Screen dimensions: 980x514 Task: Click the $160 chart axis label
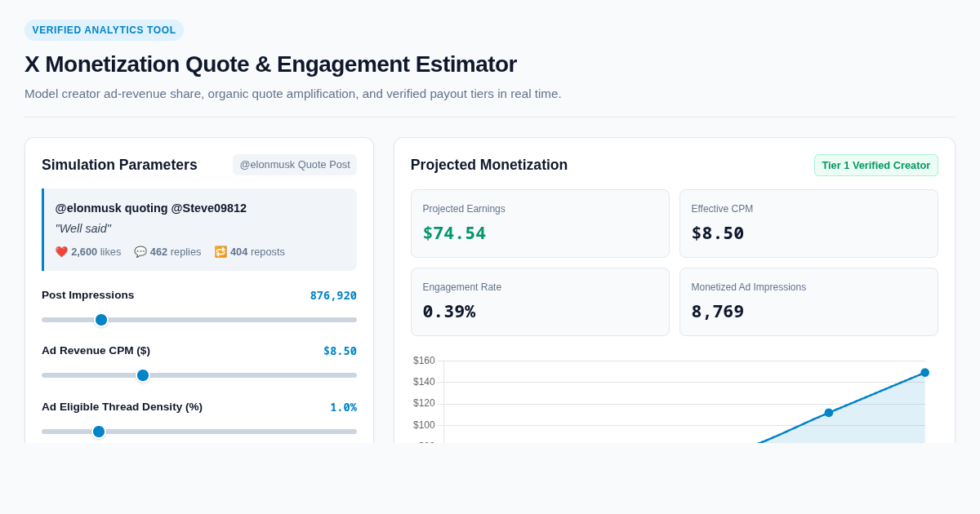tap(424, 361)
